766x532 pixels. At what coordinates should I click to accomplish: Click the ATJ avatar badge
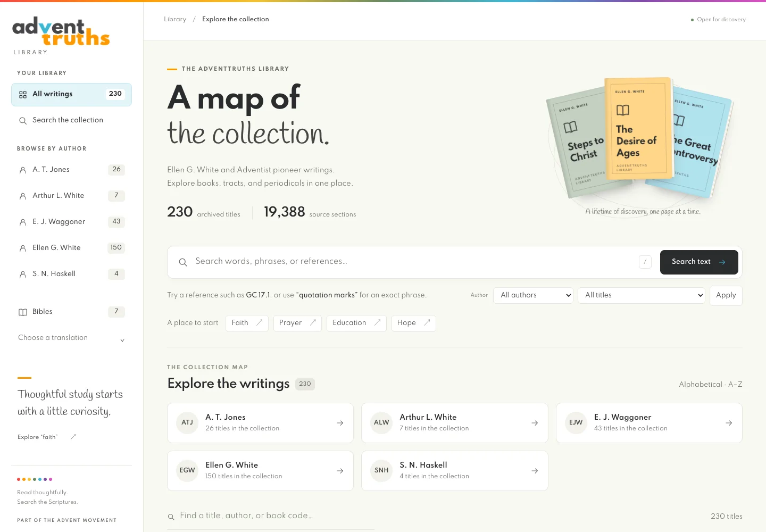(x=187, y=423)
